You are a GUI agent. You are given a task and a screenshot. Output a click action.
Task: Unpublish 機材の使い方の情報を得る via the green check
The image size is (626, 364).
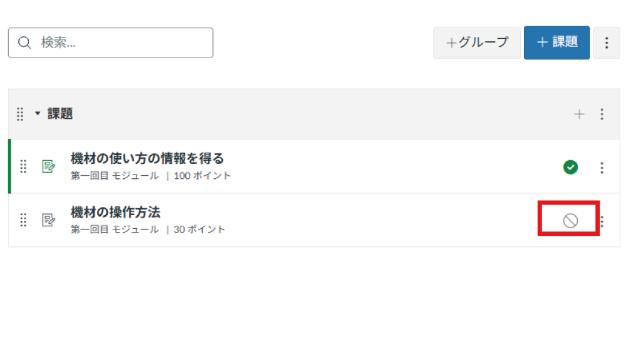click(x=570, y=167)
